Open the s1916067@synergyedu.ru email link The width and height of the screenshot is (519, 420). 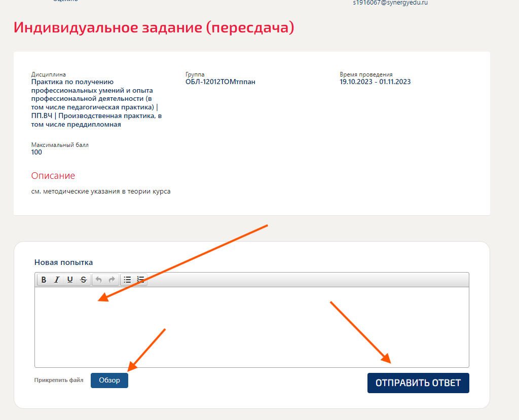coord(390,3)
